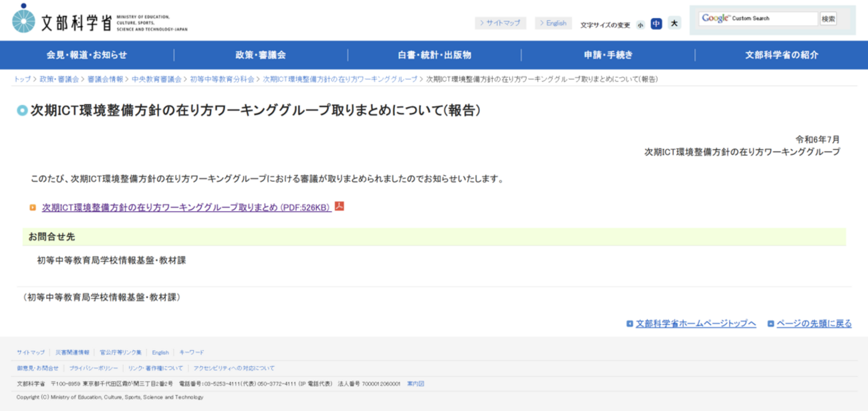
Task: Open the 会見・報道・お知らせ menu
Action: [87, 55]
